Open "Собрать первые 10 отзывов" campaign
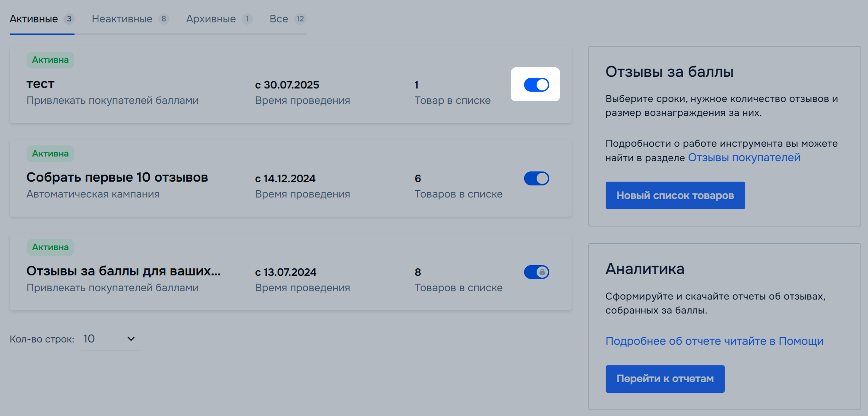The width and height of the screenshot is (868, 416). pos(117,177)
